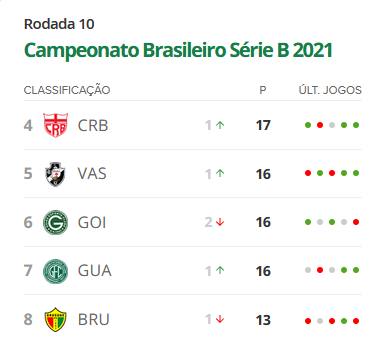This screenshot has width=385, height=361.
Task: Click the Brusque yellow shield crest
Action: (x=56, y=319)
